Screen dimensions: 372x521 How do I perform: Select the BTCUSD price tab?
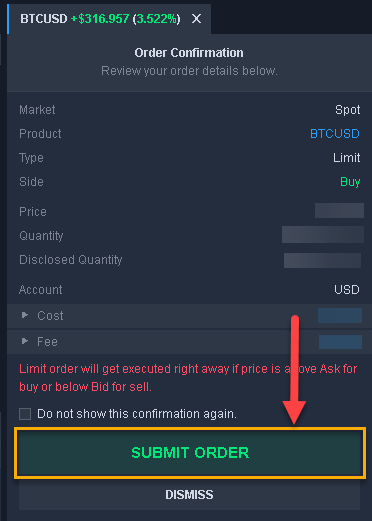pos(100,19)
